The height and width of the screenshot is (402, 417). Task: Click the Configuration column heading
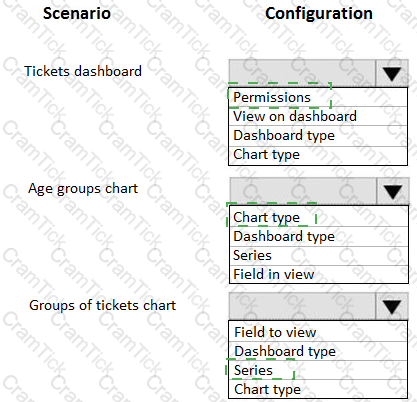coord(319,14)
